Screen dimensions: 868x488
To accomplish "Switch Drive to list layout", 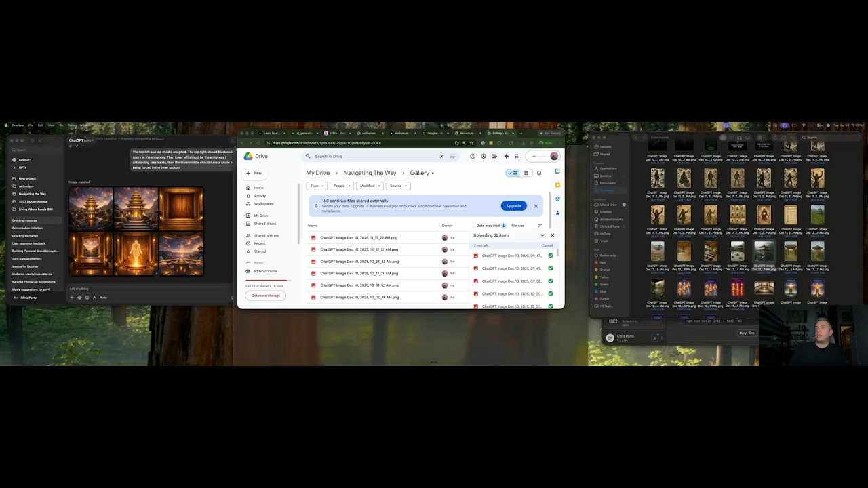I will [513, 173].
